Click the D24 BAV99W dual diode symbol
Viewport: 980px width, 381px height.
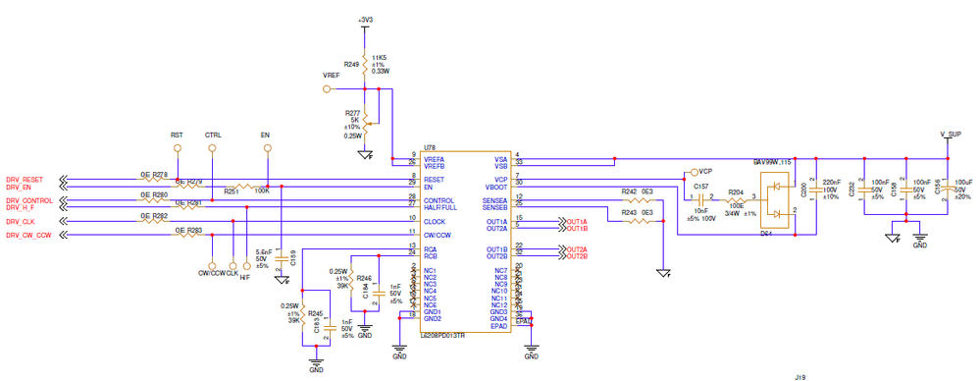pyautogui.click(x=776, y=200)
